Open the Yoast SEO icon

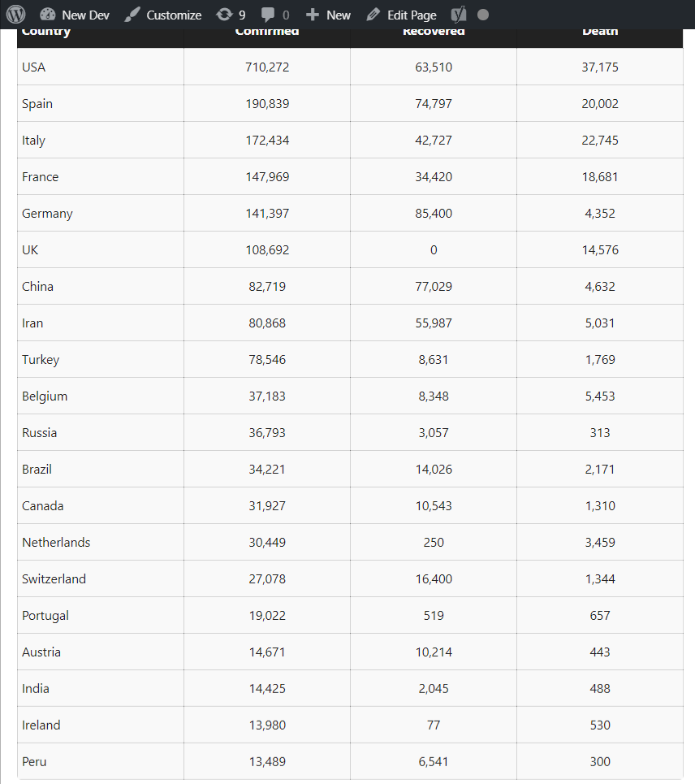point(458,15)
